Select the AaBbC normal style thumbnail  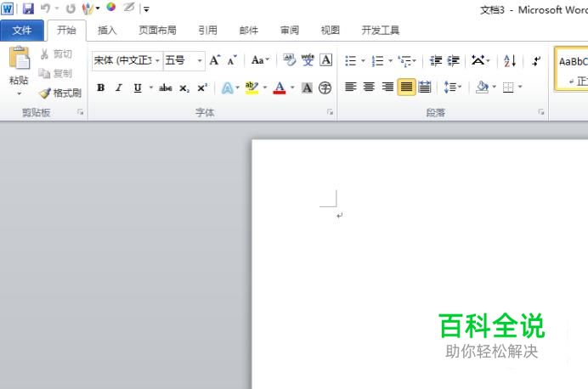point(571,69)
